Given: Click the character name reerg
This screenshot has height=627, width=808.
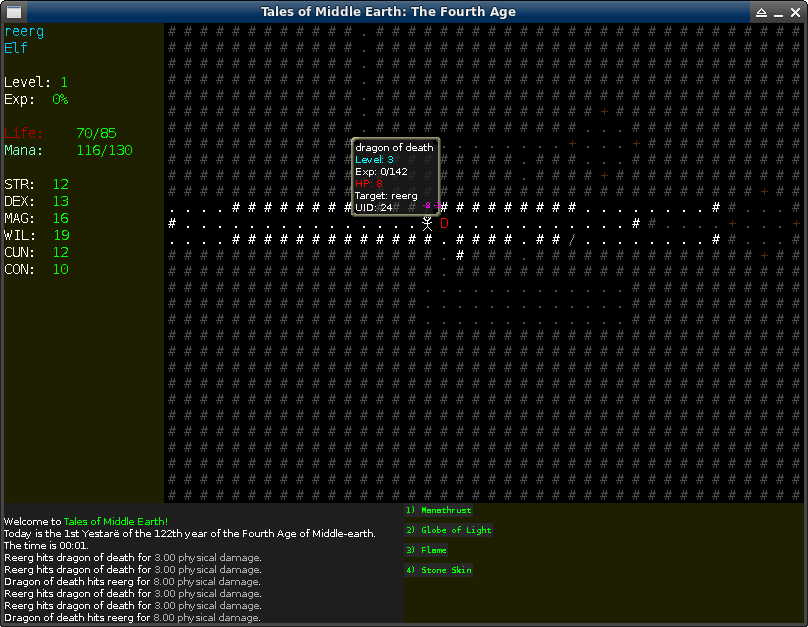Looking at the screenshot, I should coord(24,32).
